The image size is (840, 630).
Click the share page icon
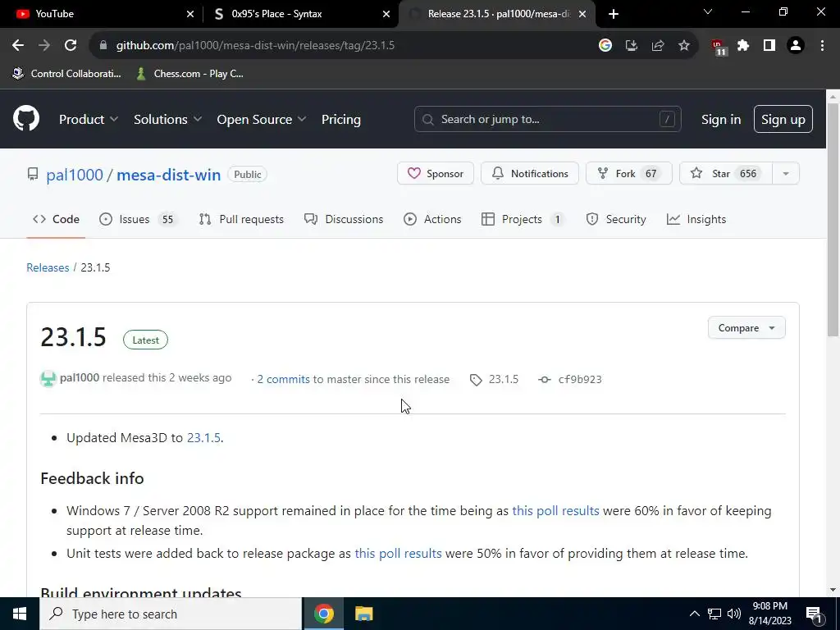[x=658, y=46]
